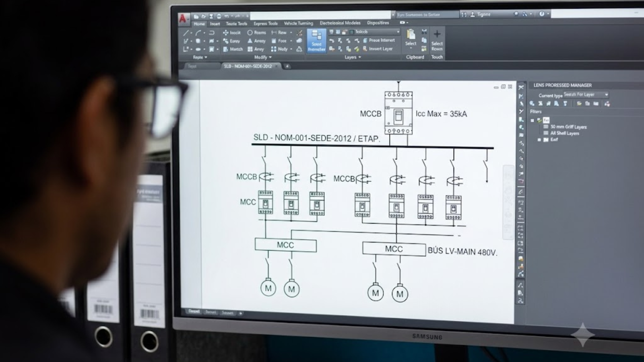Click the user sign-in icon beside Tigone
The image size is (644, 362).
(x=473, y=14)
